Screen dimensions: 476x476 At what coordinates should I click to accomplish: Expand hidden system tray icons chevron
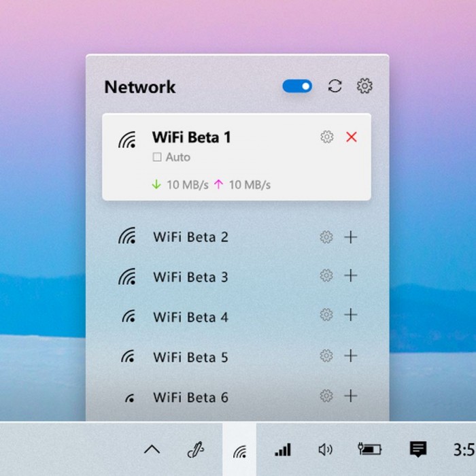152,449
